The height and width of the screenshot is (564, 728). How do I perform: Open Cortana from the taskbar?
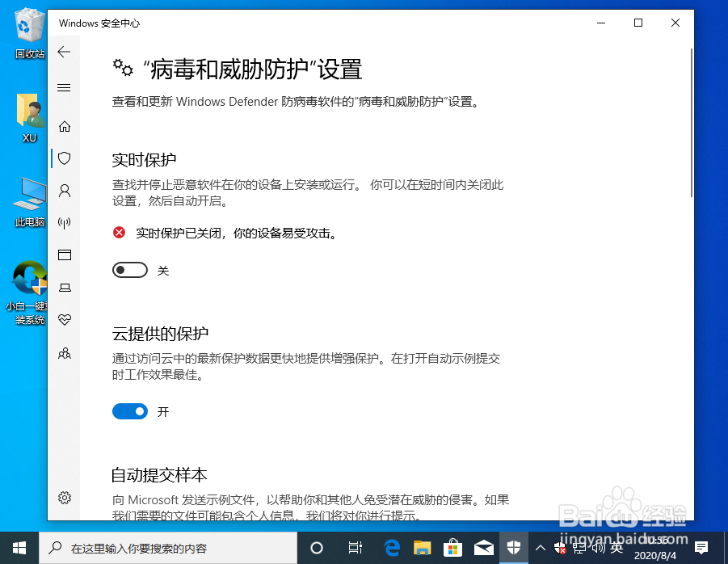(x=317, y=548)
